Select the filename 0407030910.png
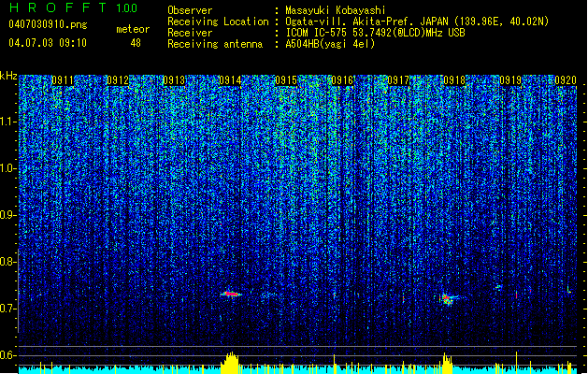Viewport: 588px width, 374px height. [x=48, y=24]
